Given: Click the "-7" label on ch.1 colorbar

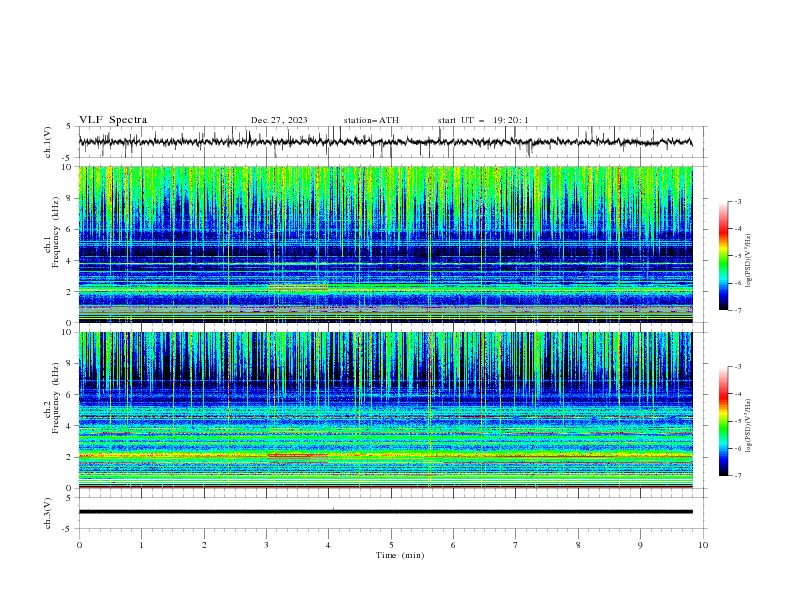Looking at the screenshot, I should (x=738, y=311).
